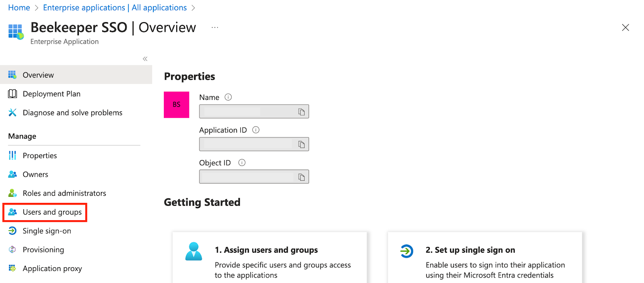Go to Home via breadcrumb

19,8
